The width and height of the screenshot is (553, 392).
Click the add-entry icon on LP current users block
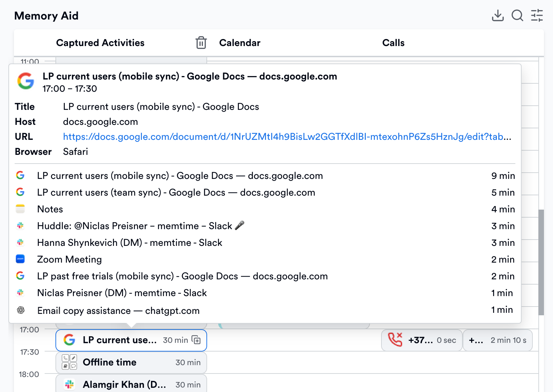(196, 340)
